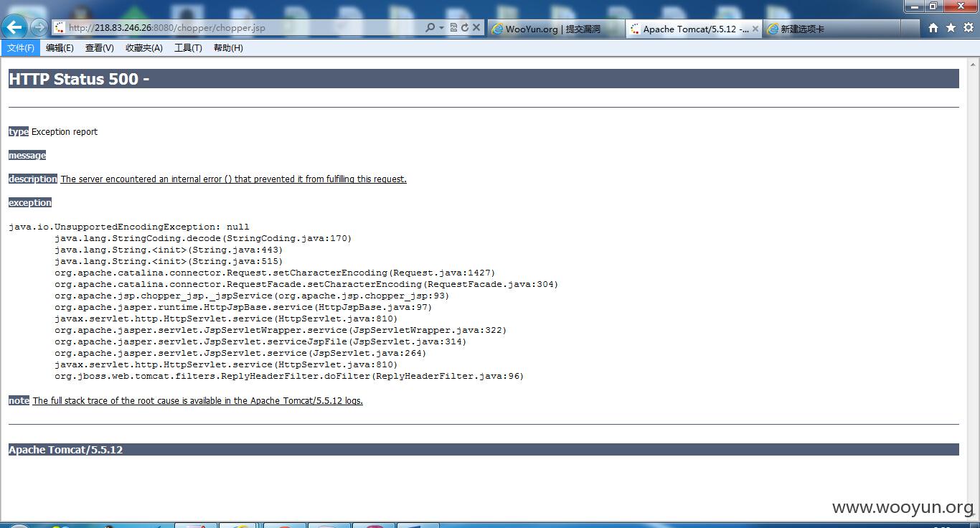980x528 pixels.
Task: Click the 'note' label
Action: 19,400
